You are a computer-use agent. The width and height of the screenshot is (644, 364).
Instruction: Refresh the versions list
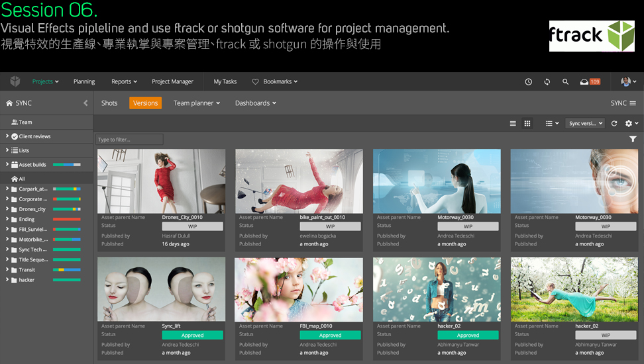pyautogui.click(x=614, y=124)
